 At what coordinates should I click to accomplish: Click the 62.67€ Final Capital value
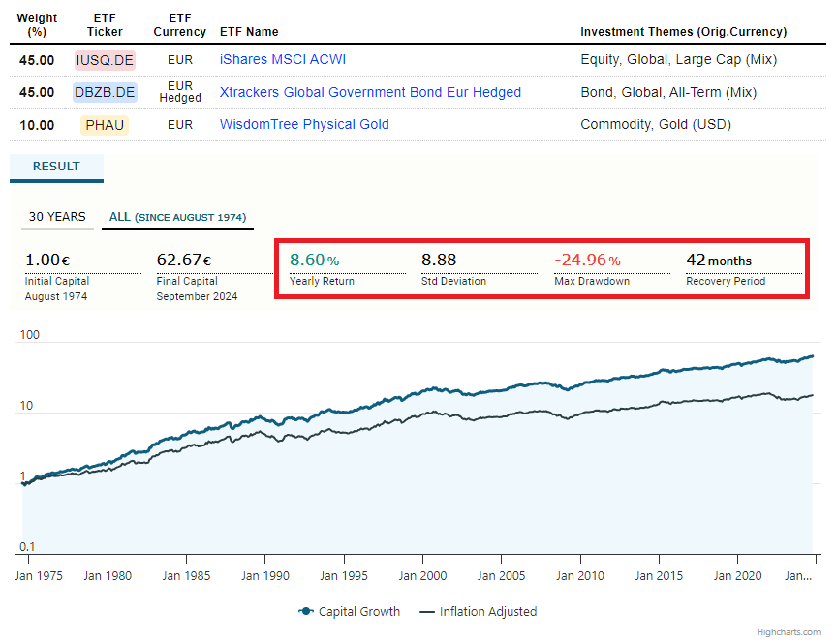pos(184,260)
